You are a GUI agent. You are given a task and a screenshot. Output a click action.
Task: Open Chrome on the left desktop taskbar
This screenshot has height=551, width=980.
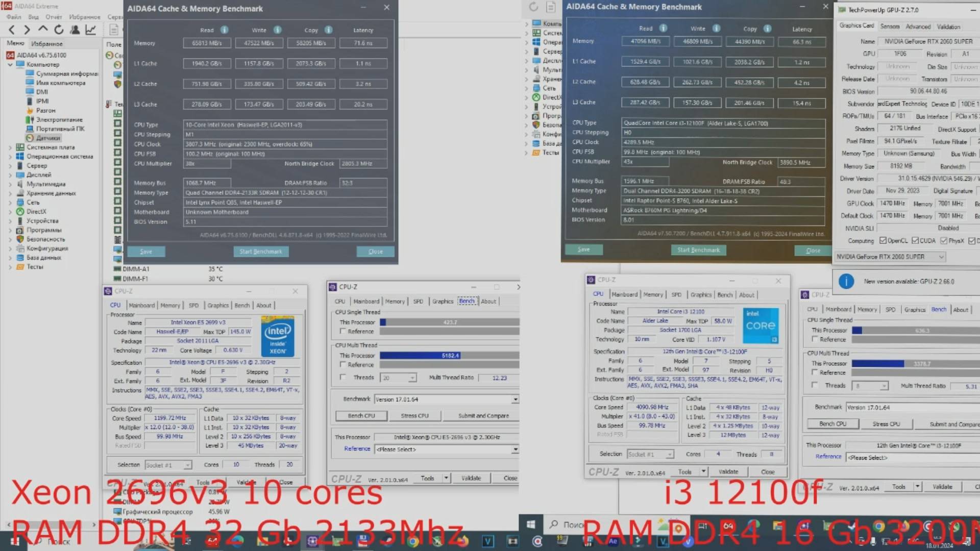coord(413,541)
